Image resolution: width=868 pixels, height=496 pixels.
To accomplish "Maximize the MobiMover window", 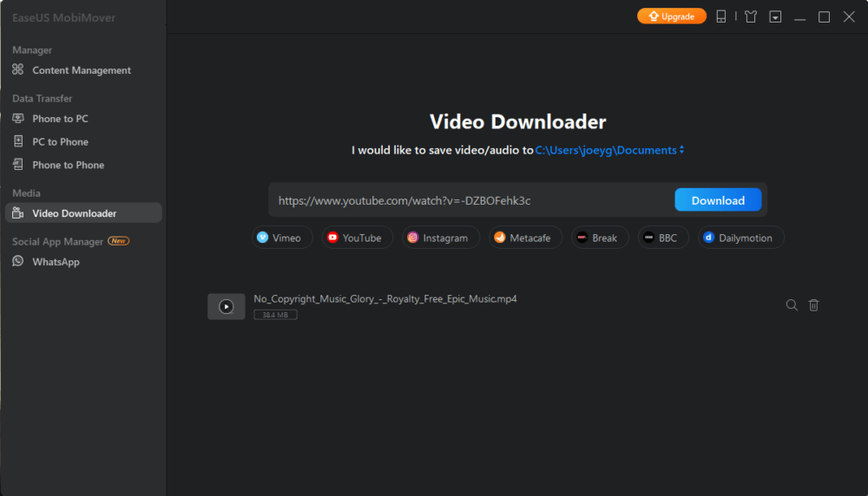I will coord(825,16).
